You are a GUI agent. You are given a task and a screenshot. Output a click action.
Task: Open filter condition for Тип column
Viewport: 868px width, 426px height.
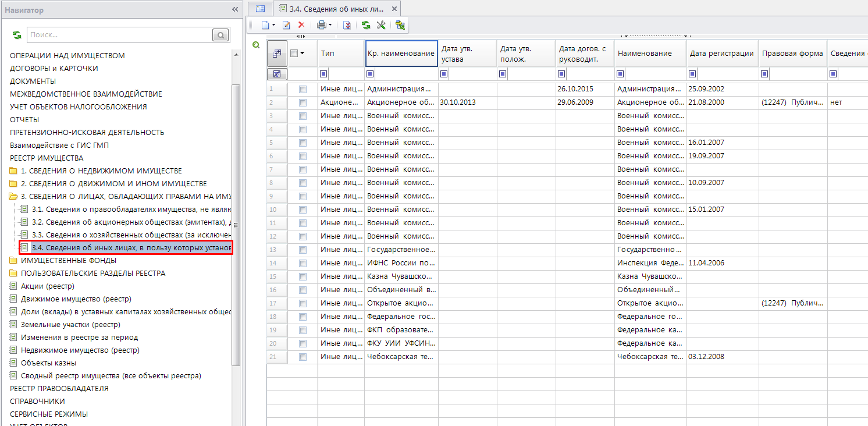point(324,74)
